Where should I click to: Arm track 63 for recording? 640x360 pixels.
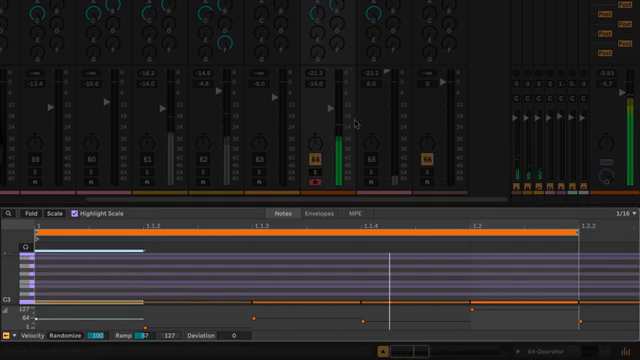click(259, 182)
